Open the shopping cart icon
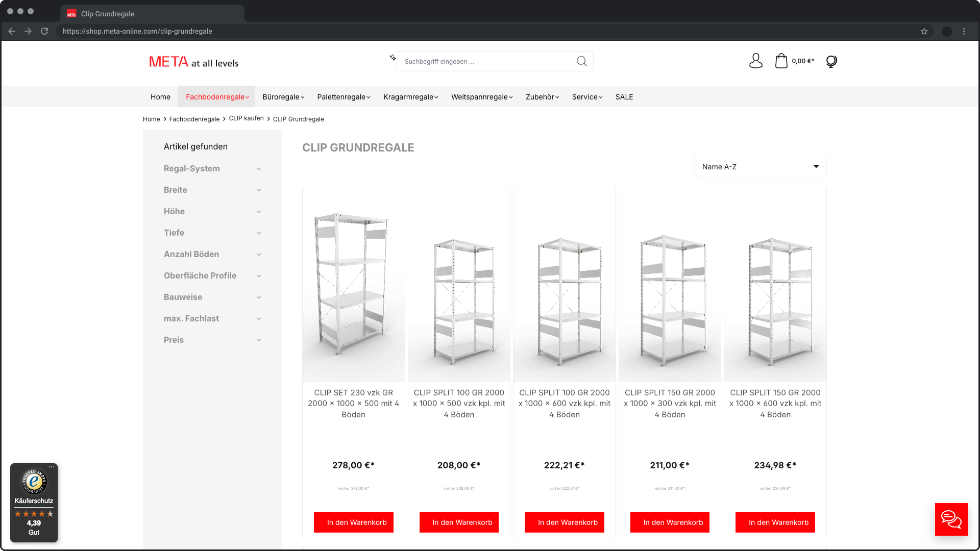Screen dimensions: 980x551 click(x=781, y=61)
